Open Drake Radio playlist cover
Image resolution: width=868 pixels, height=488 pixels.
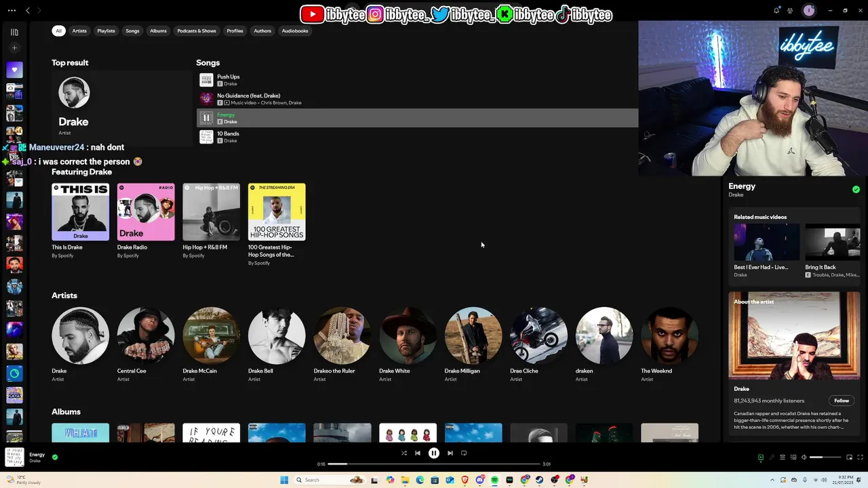[x=146, y=212]
